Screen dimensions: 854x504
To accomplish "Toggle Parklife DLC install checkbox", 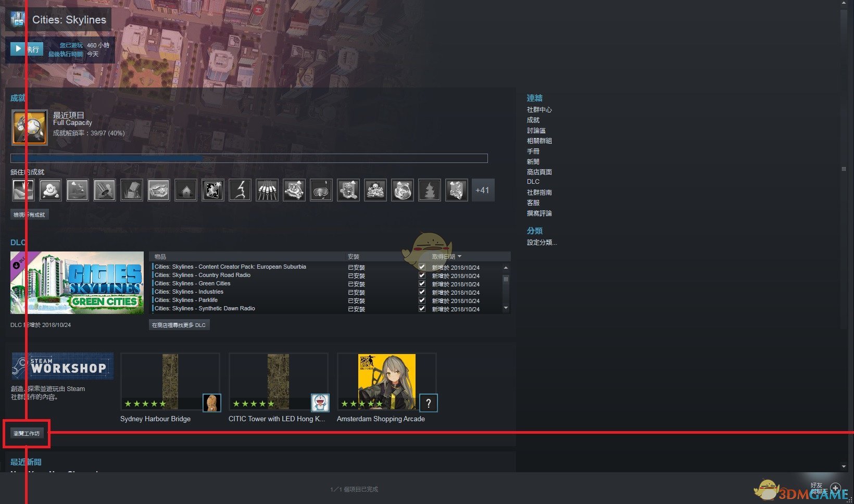I will coord(422,300).
